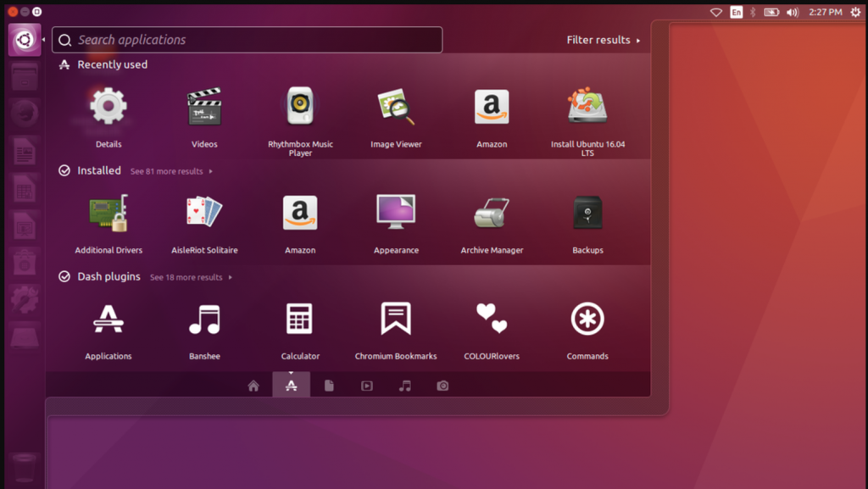Open the 2:27 PM clock menu
Screen dimensions: 868x489
826,12
